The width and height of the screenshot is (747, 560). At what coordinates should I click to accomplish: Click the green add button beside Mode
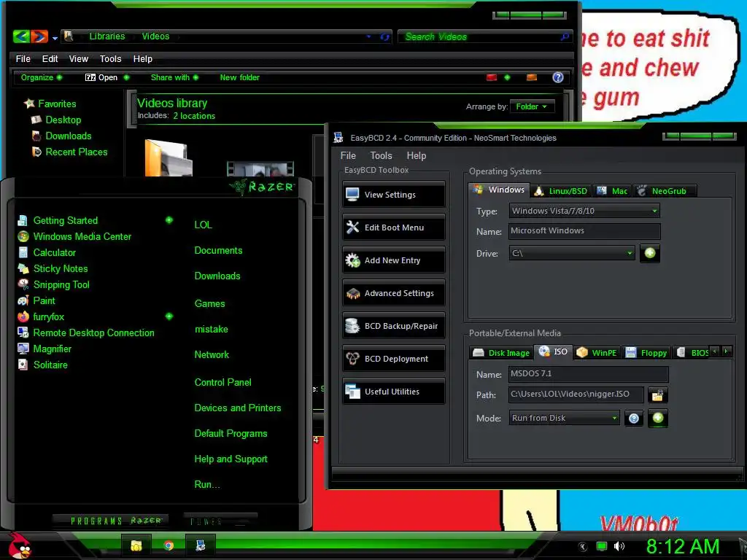pos(658,418)
